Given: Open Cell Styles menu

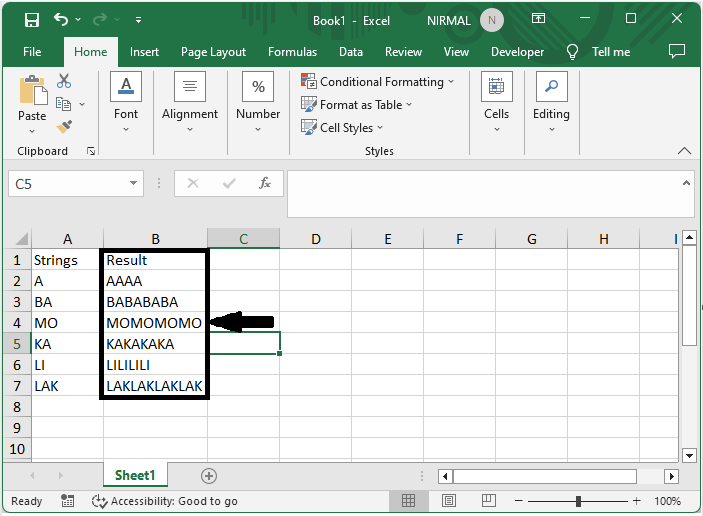Looking at the screenshot, I should [342, 128].
